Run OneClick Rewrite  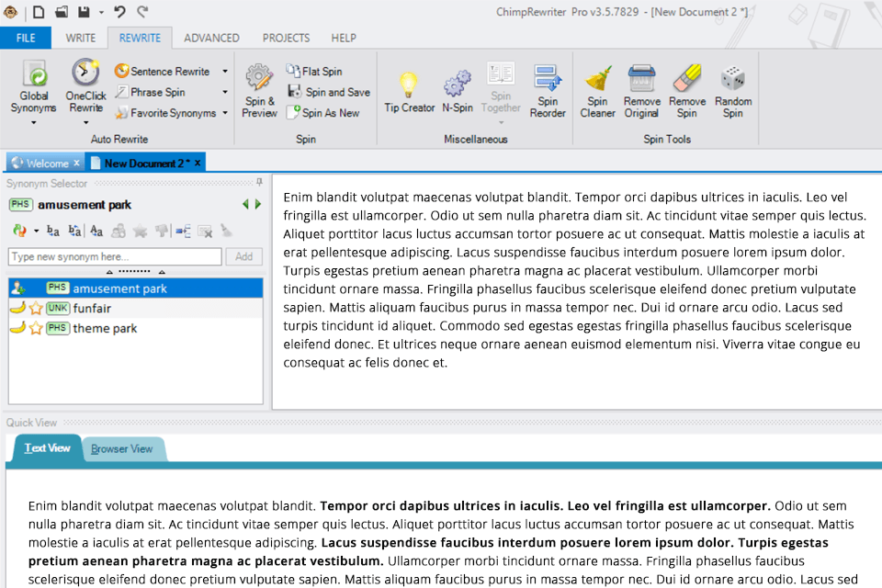pos(85,85)
